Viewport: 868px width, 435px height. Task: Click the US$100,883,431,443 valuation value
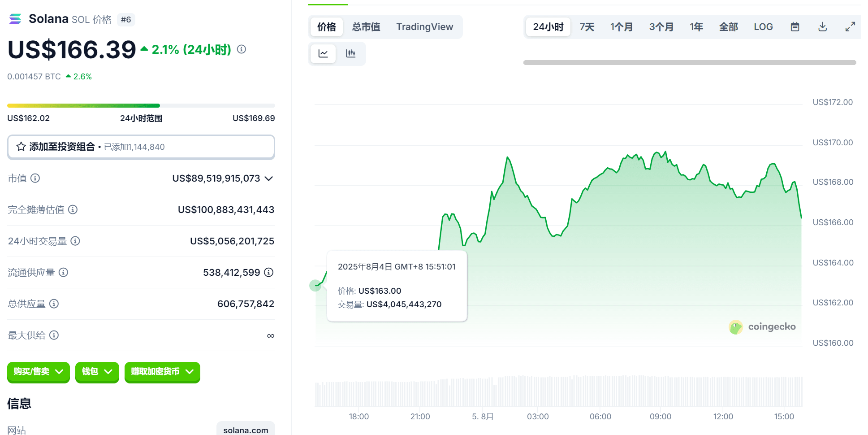[226, 209]
